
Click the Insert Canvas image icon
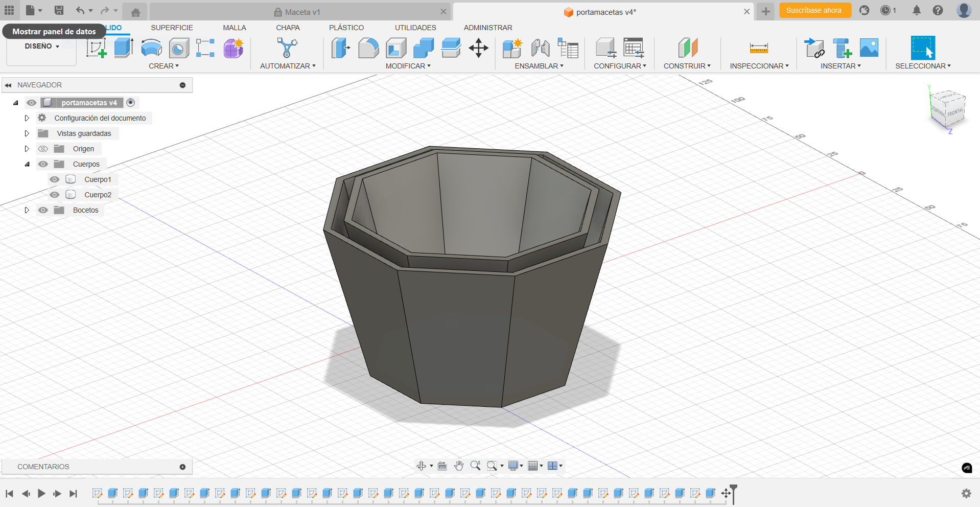click(869, 48)
